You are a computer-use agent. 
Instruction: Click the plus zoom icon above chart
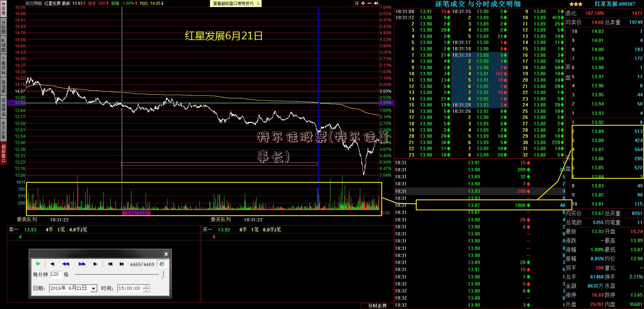(x=363, y=3)
